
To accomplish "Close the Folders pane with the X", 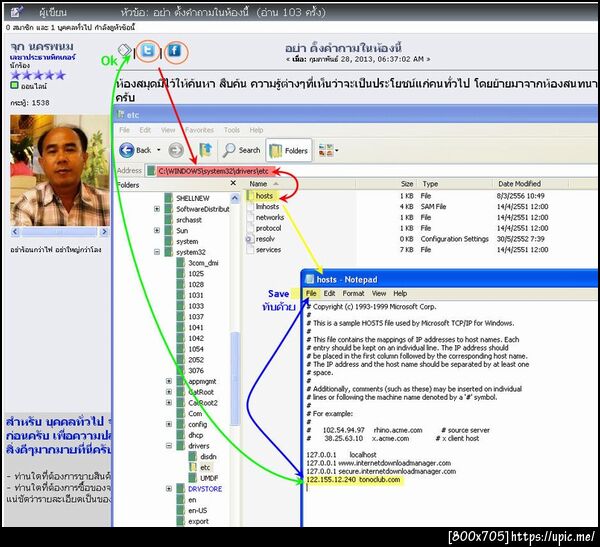I will [x=233, y=184].
